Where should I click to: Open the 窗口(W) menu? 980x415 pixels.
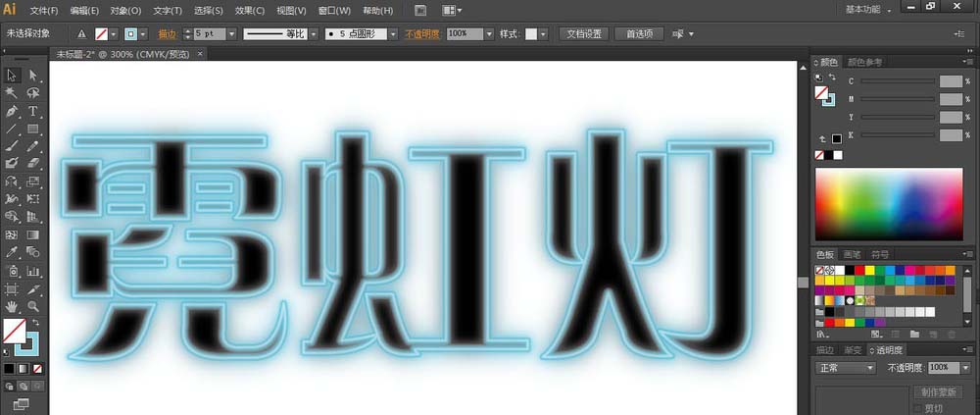pos(334,11)
